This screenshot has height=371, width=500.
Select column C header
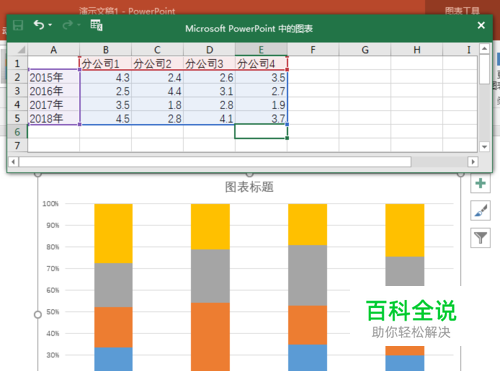[x=157, y=50]
